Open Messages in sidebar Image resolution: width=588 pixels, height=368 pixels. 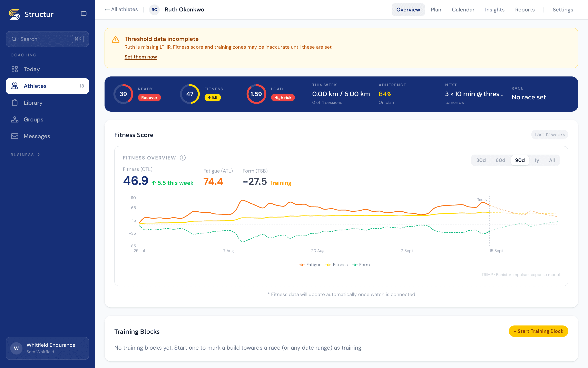pyautogui.click(x=47, y=136)
